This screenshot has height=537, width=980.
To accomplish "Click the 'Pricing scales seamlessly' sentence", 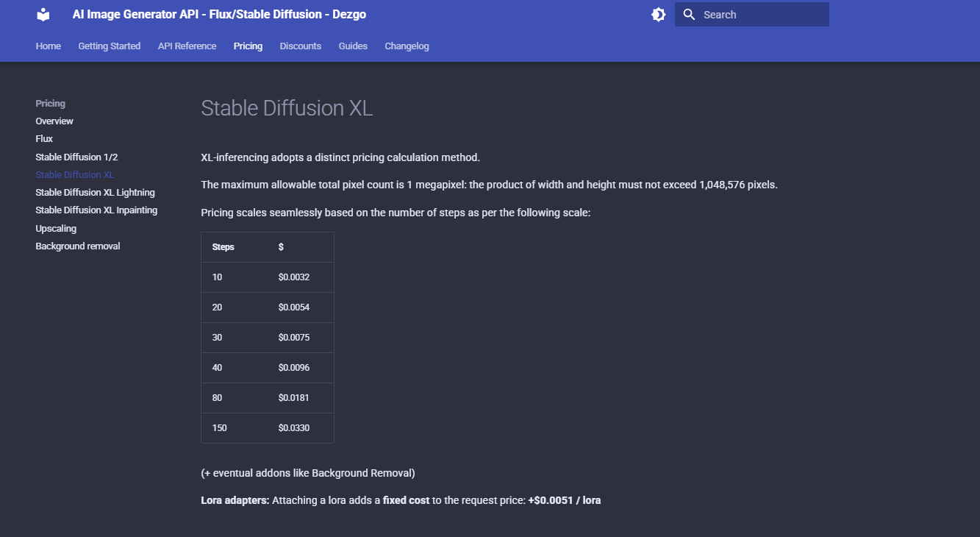I will [x=396, y=213].
